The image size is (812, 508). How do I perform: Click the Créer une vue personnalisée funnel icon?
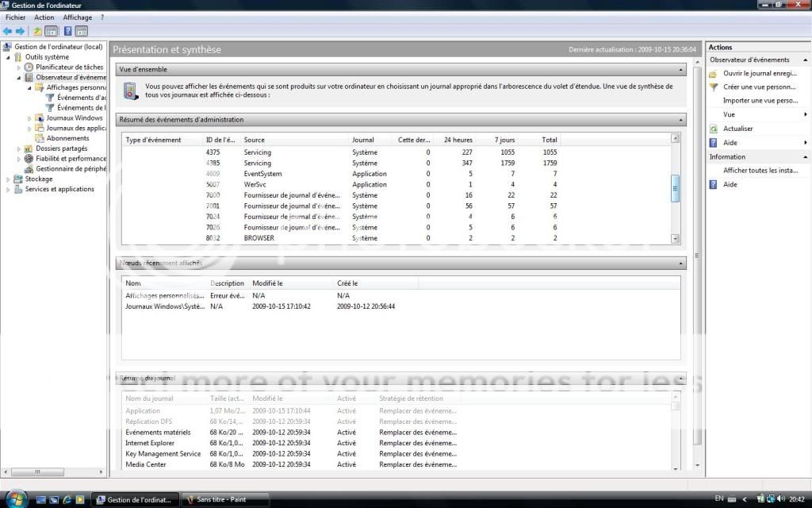(x=714, y=87)
